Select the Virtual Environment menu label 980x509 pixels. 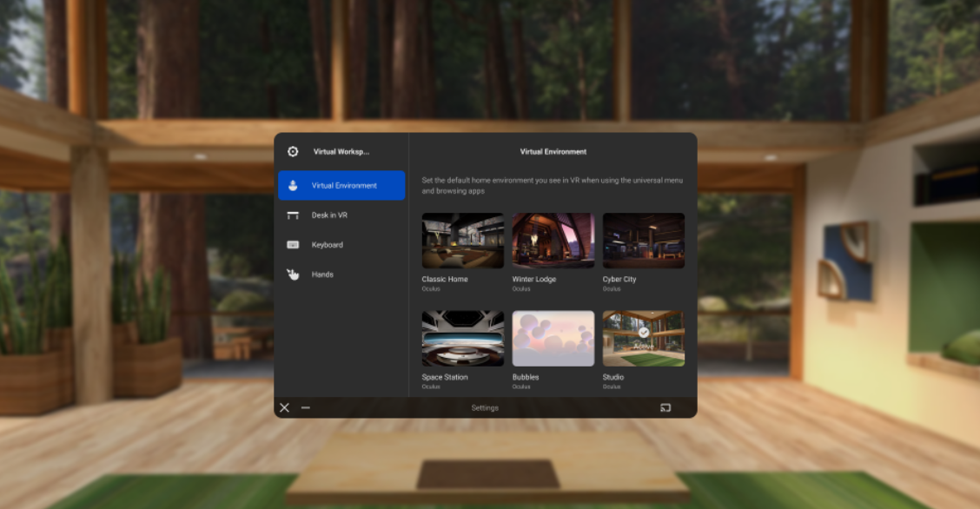point(344,185)
